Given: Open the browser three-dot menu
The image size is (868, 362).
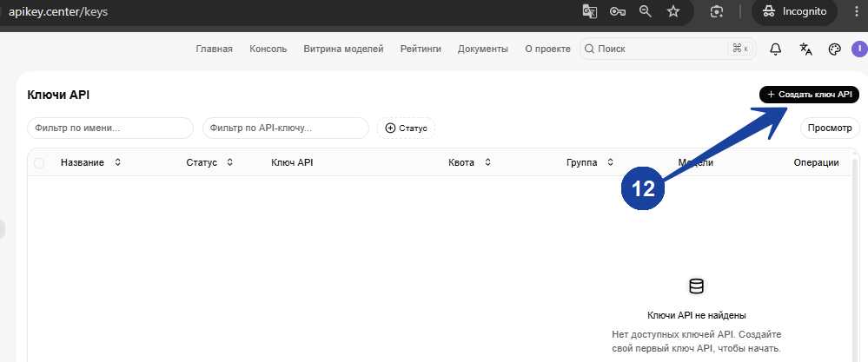Looking at the screenshot, I should [858, 11].
